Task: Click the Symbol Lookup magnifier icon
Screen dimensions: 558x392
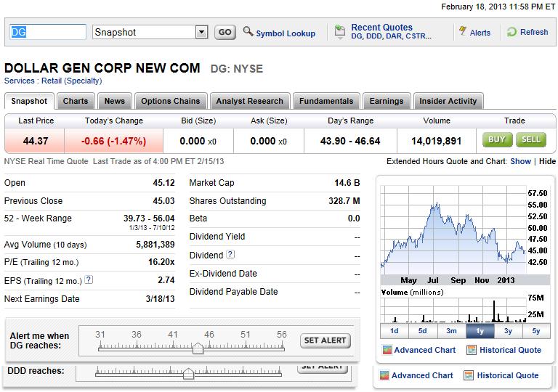Action: point(248,32)
